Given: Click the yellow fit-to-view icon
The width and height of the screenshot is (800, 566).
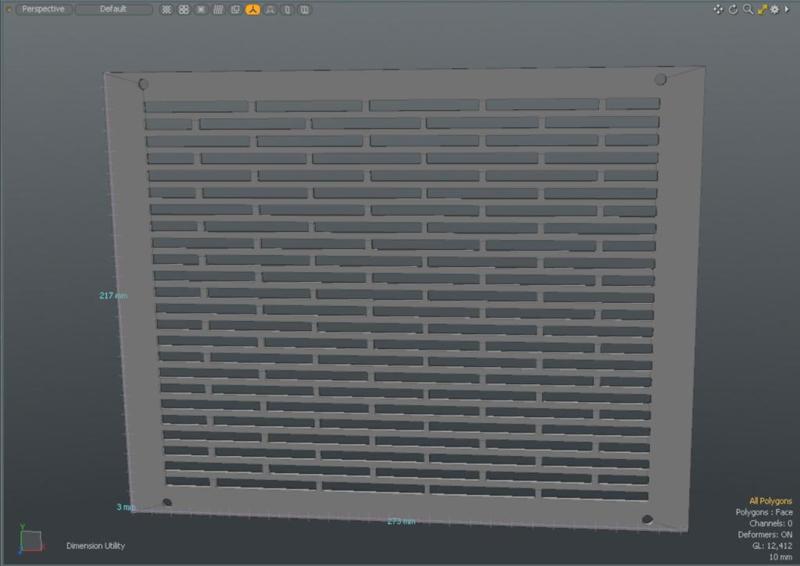Looking at the screenshot, I should tap(762, 9).
